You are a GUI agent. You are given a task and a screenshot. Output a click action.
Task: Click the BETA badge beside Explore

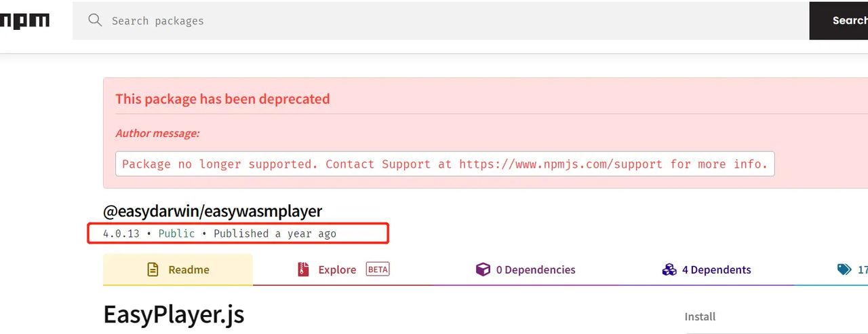378,270
